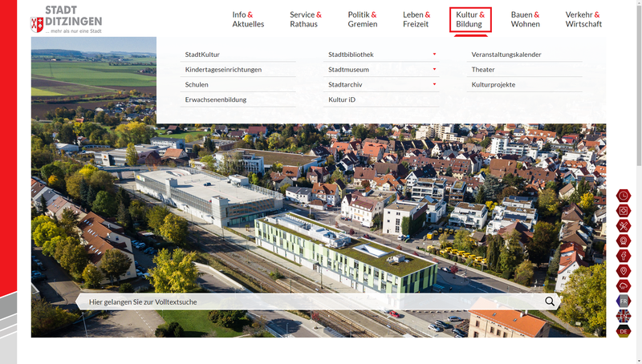
Task: Go to Veranstaltungskalender link
Action: point(506,55)
